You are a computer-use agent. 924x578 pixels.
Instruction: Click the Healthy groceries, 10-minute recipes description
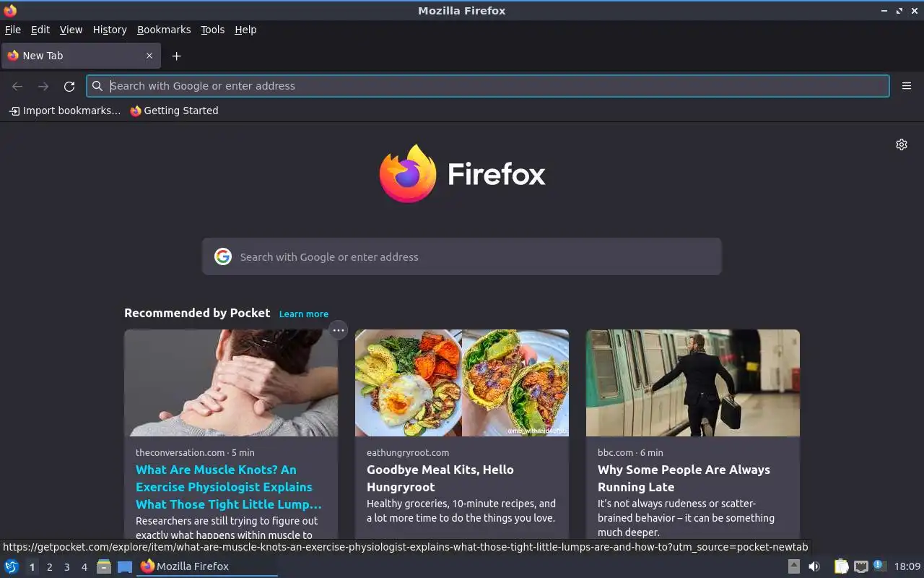pyautogui.click(x=461, y=511)
